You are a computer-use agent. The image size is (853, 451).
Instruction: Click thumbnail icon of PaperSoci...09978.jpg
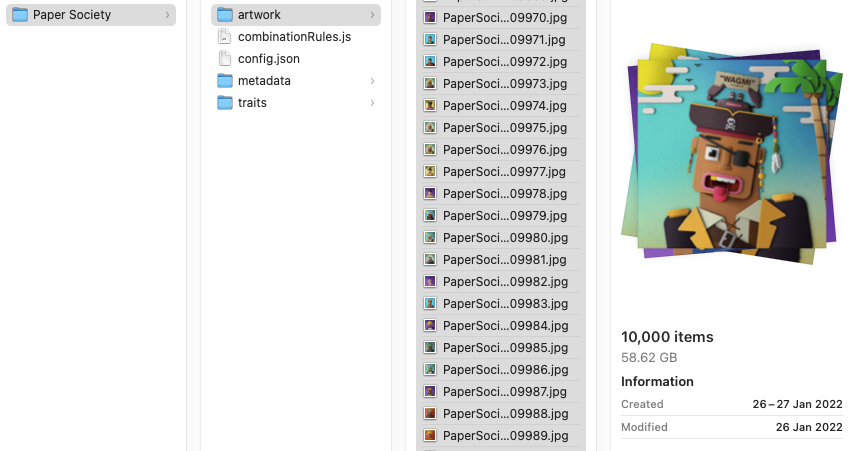[x=430, y=193]
